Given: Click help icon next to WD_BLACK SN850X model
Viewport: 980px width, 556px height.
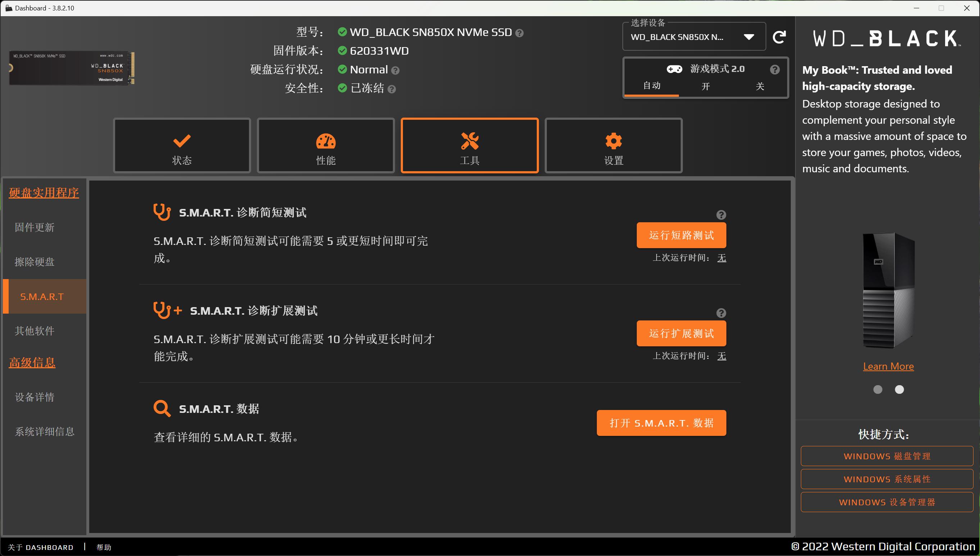Looking at the screenshot, I should pyautogui.click(x=520, y=33).
